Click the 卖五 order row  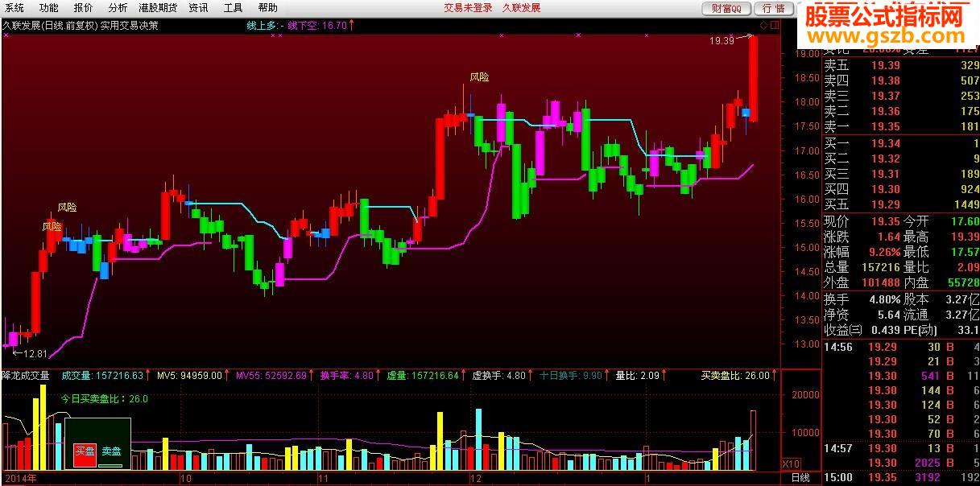901,66
